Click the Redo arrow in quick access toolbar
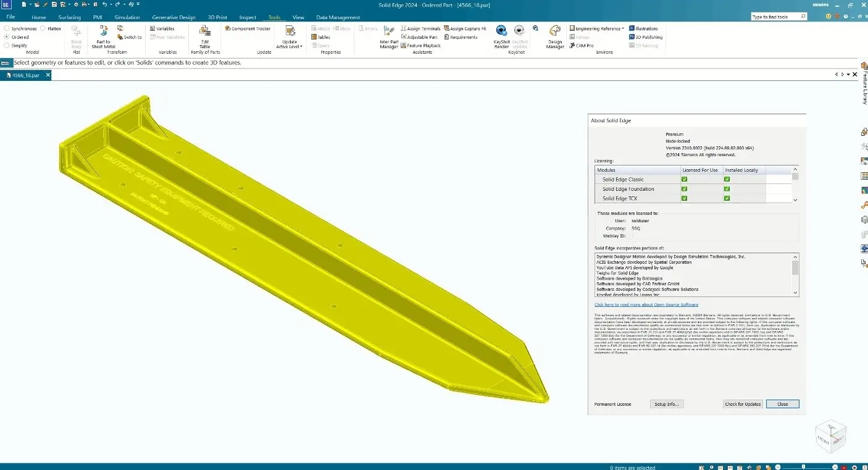This screenshot has height=470, width=868. point(117,4)
